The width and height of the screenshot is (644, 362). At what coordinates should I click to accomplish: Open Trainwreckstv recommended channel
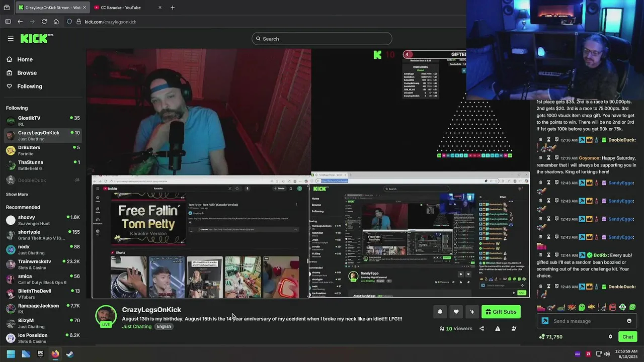click(43, 264)
